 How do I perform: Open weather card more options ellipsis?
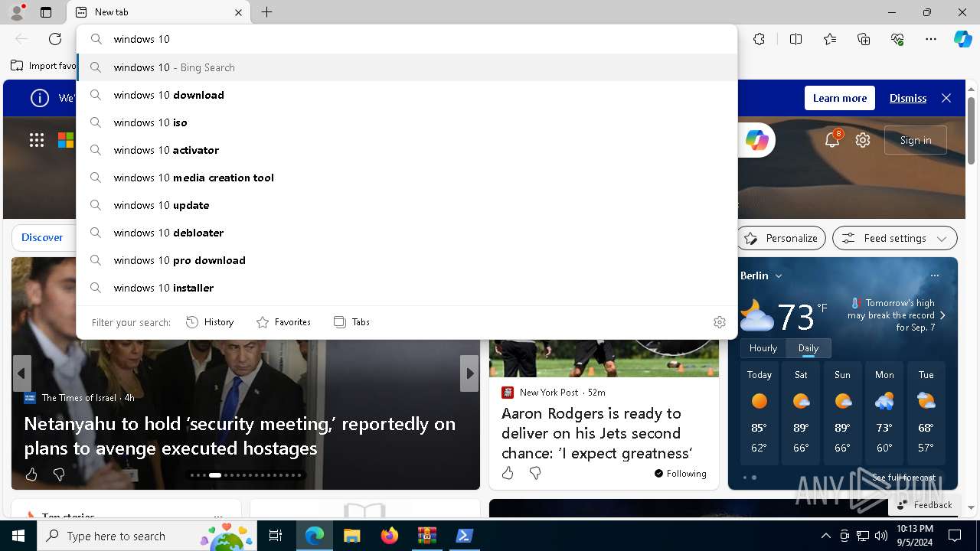(x=934, y=275)
